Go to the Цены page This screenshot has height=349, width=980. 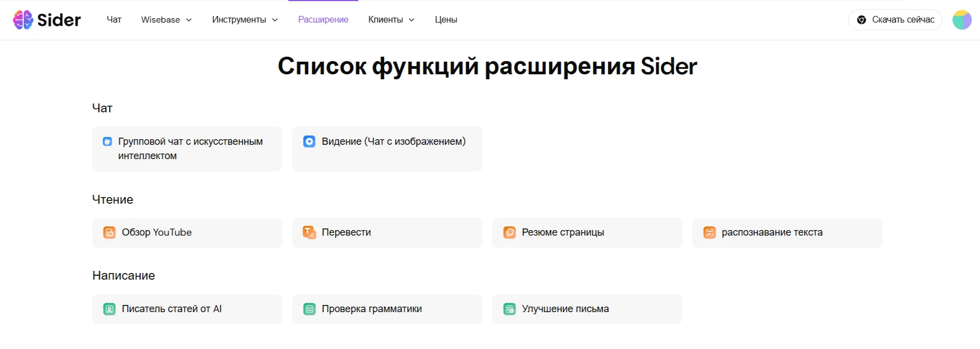coord(446,20)
